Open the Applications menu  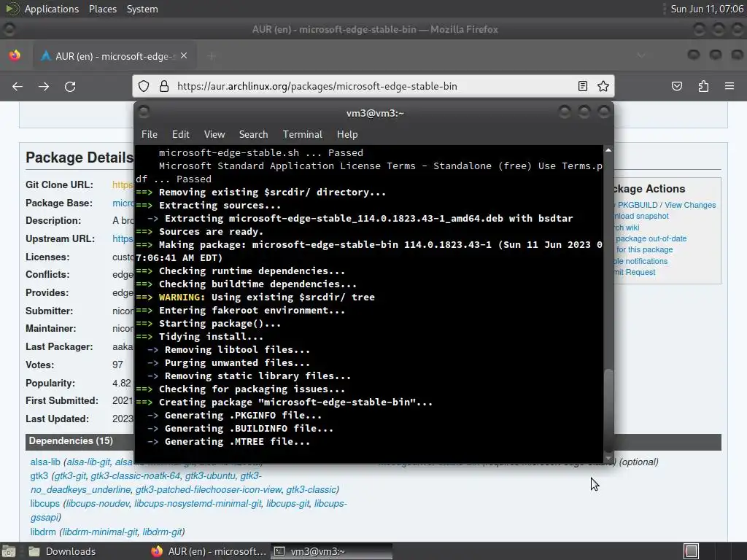(52, 9)
